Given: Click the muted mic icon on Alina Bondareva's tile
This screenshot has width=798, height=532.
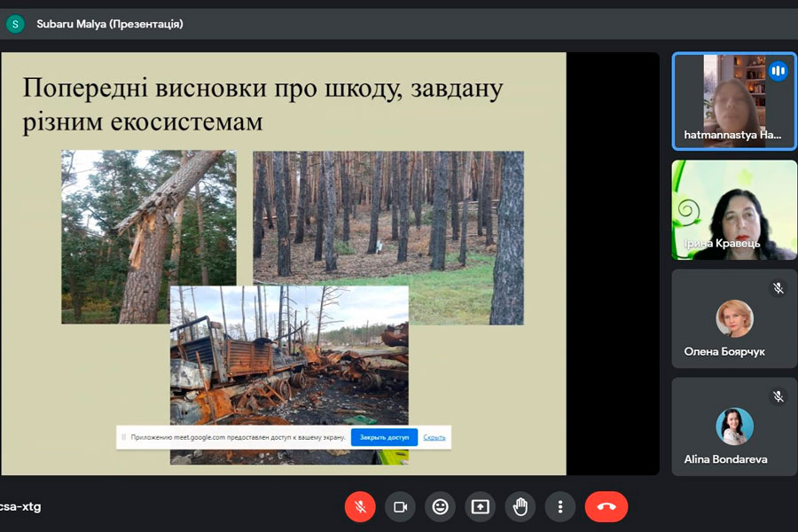Looking at the screenshot, I should click(x=778, y=396).
